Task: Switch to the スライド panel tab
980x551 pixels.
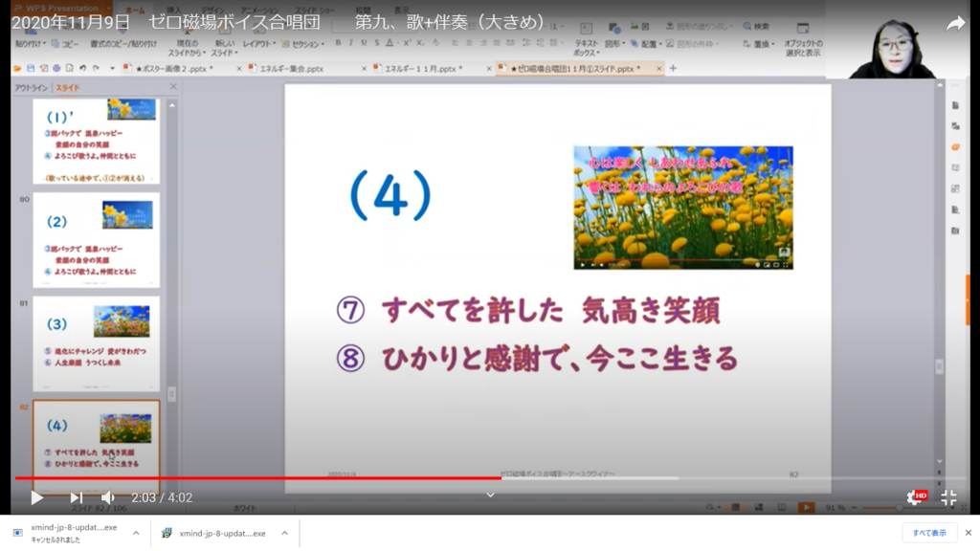Action: click(x=68, y=87)
